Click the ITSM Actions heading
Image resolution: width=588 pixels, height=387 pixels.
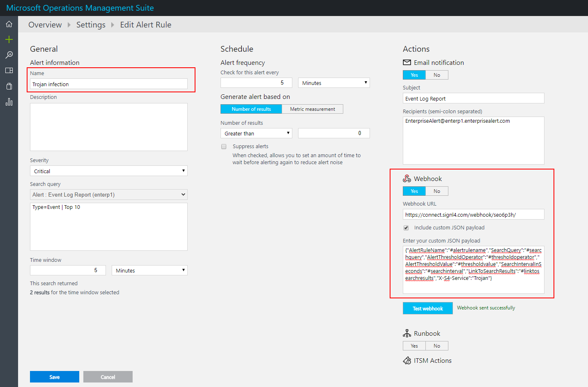(433, 360)
